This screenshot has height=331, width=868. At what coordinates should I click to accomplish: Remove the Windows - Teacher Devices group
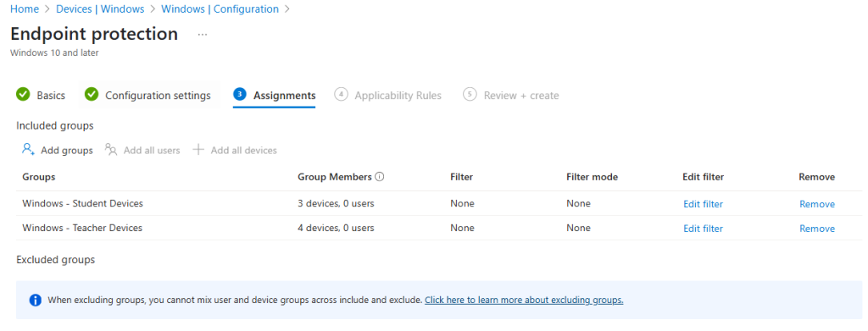coord(817,229)
